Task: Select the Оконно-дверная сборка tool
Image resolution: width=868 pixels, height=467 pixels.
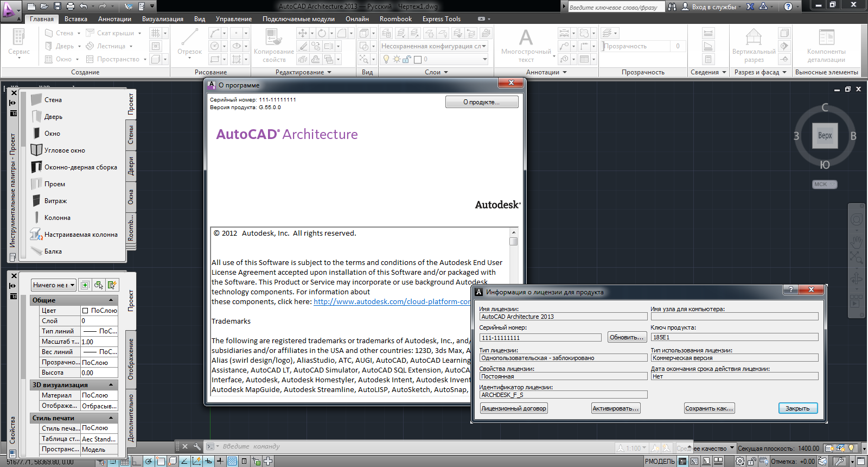Action: coord(75,167)
